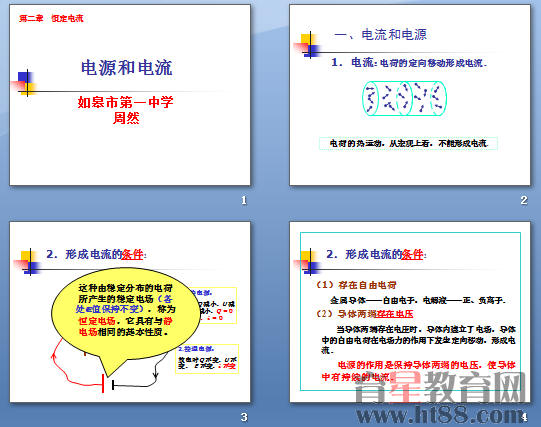Click the underlined red 条件 link on slide 3

click(132, 255)
